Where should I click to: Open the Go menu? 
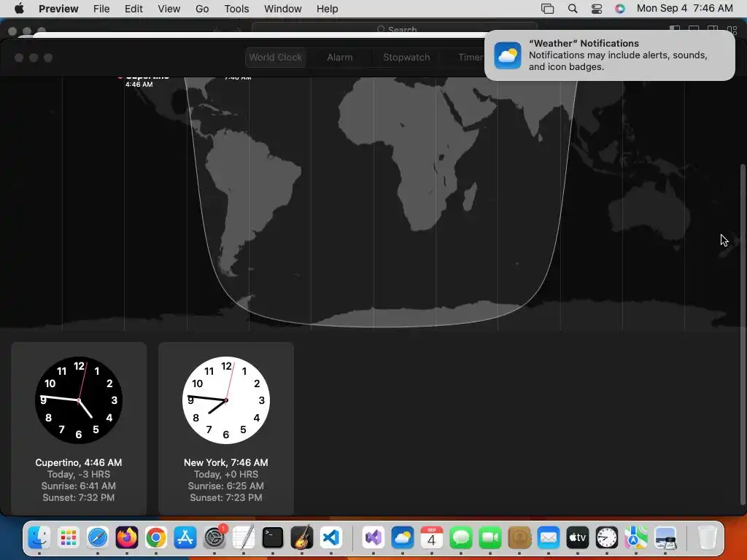tap(202, 9)
